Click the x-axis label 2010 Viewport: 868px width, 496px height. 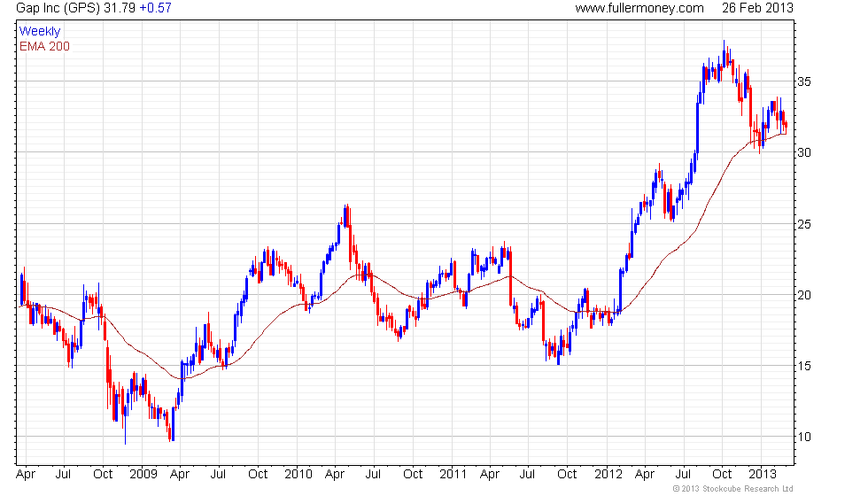pyautogui.click(x=298, y=475)
